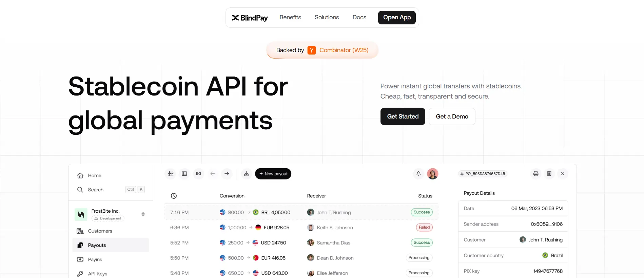Click receiver Dean D. Johnson
Screen dimensions: 644x278
(335, 258)
